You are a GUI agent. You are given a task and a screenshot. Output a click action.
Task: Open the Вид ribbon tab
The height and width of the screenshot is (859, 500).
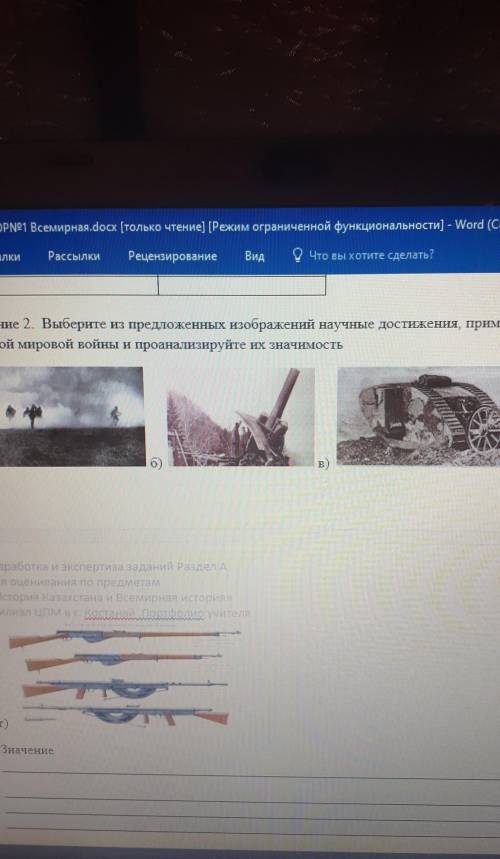coord(255,256)
